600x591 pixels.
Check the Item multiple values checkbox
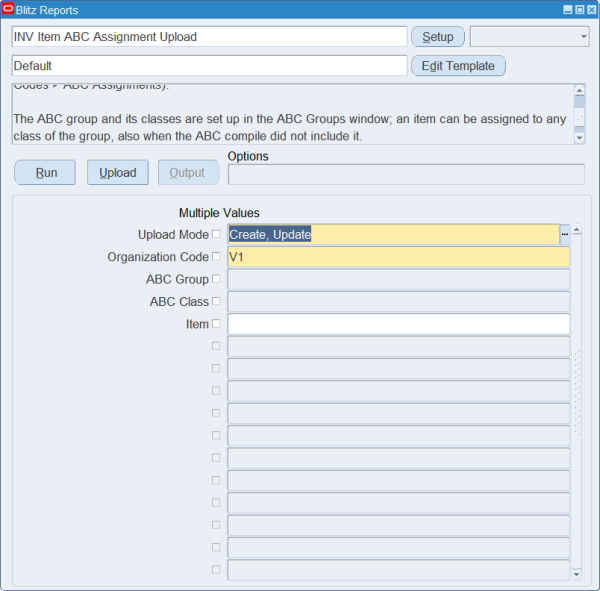(216, 324)
